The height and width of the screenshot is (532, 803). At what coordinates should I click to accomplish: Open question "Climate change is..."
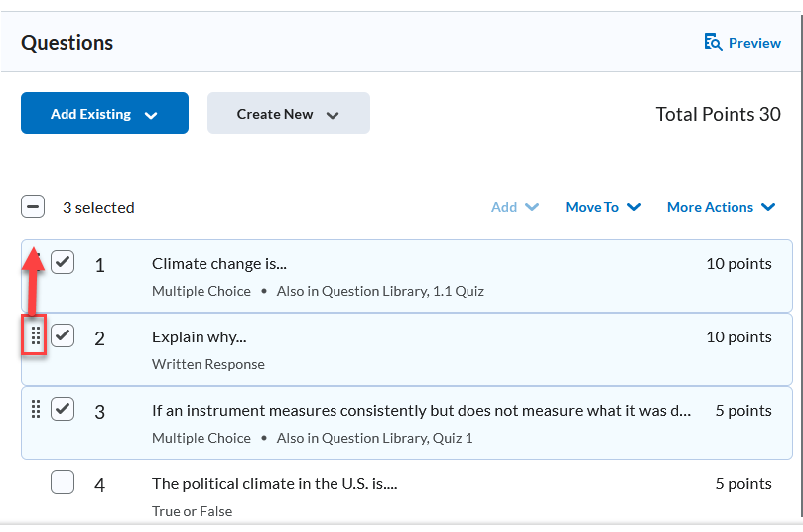[218, 264]
